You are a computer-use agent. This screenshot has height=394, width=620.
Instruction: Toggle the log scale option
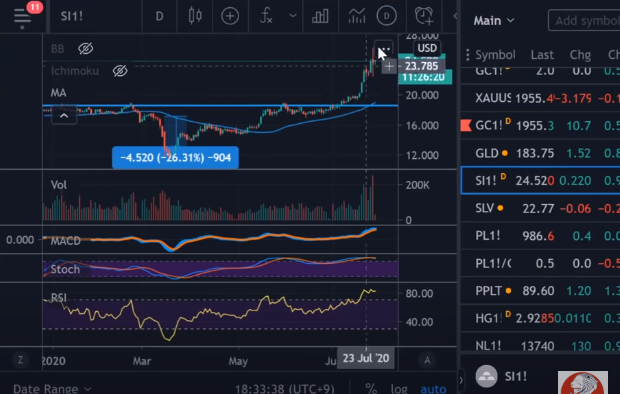[x=399, y=388]
